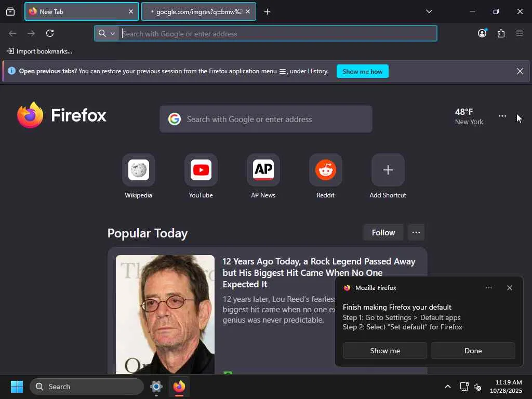The width and height of the screenshot is (532, 399).
Task: Click the network display tray icon
Action: click(x=464, y=387)
